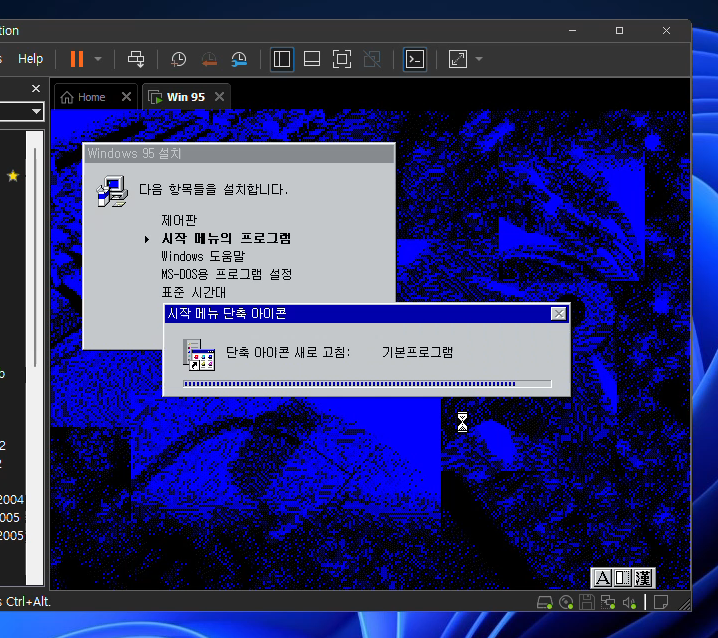Click the stretch guest display icon

[x=457, y=59]
